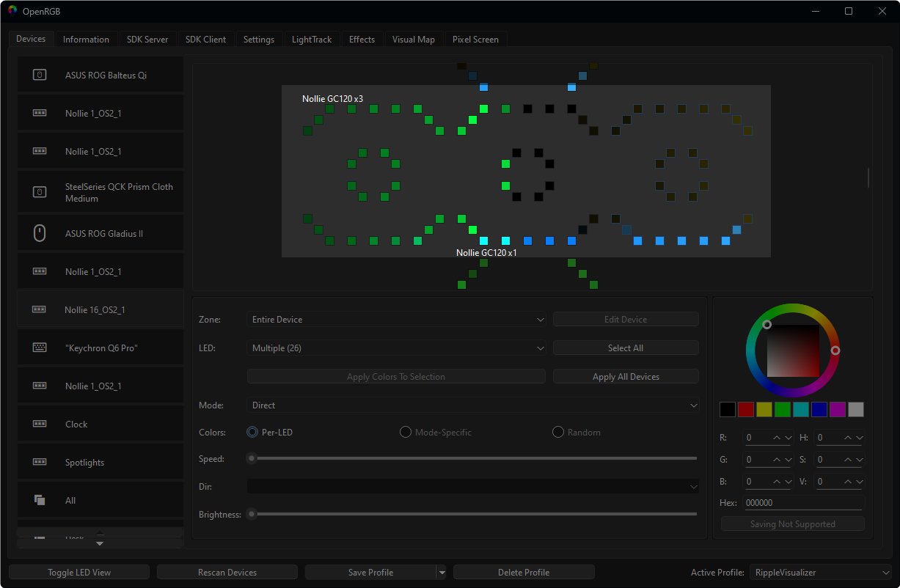Screen dimensions: 900x588
Task: Click the Edit Device button
Action: (626, 320)
